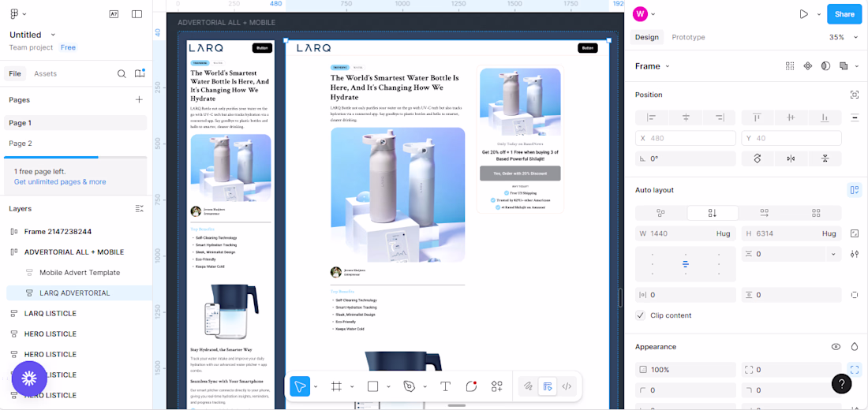The image size is (868, 410).
Task: Select Page 2 in Pages list
Action: pyautogui.click(x=75, y=143)
